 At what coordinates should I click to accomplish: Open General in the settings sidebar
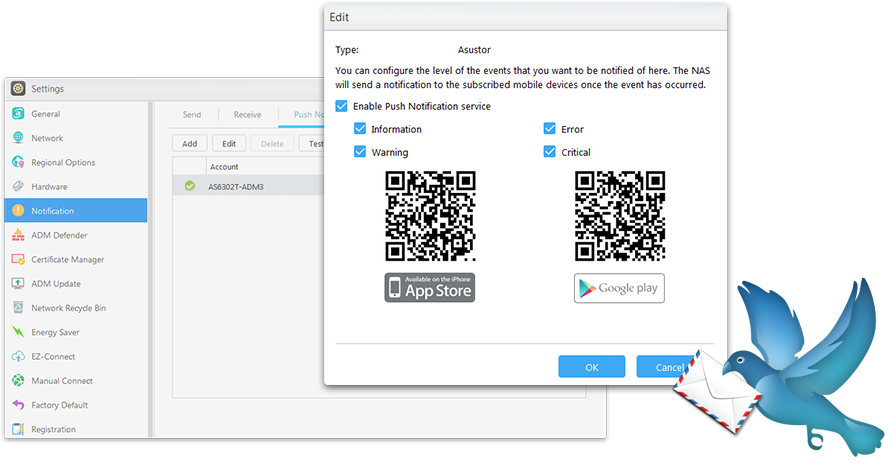(76, 113)
